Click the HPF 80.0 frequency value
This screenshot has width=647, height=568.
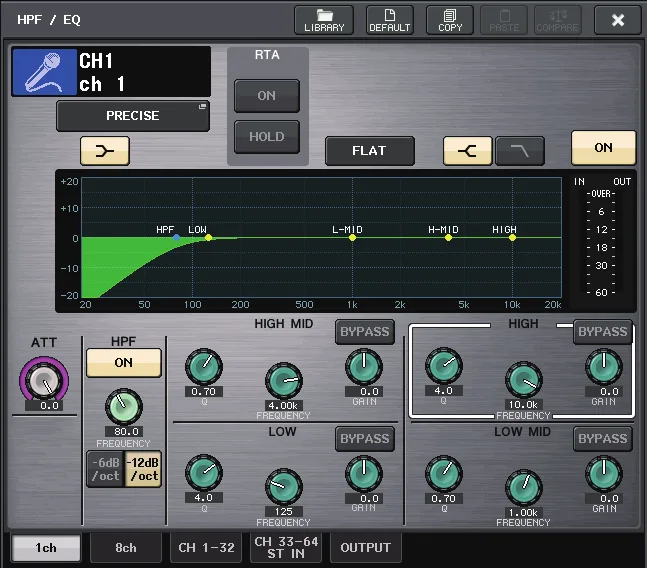tap(124, 432)
